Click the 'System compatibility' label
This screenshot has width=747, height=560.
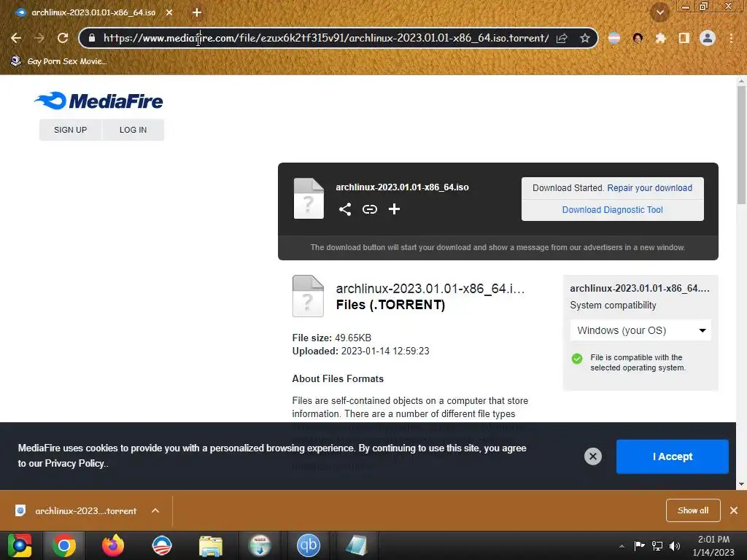coord(613,306)
